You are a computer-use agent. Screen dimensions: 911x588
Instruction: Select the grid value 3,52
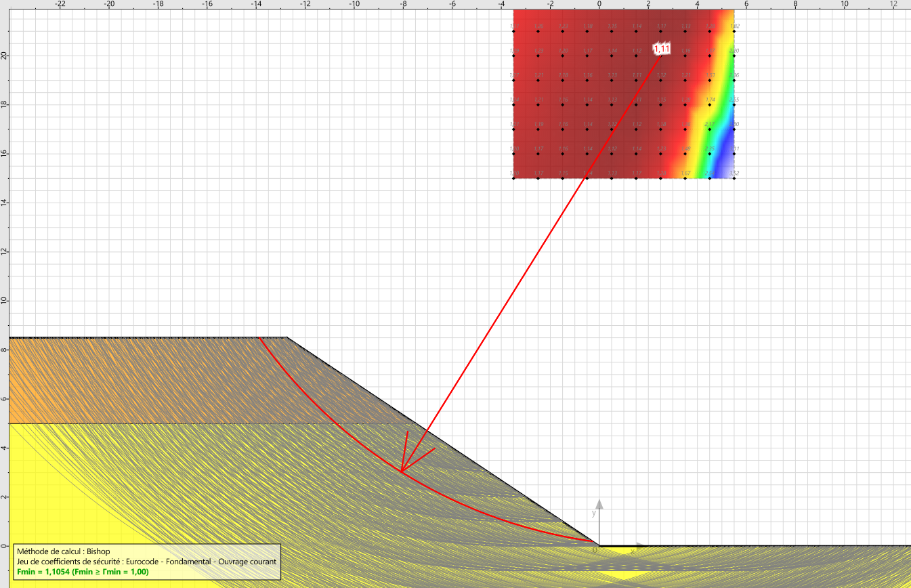(735, 173)
